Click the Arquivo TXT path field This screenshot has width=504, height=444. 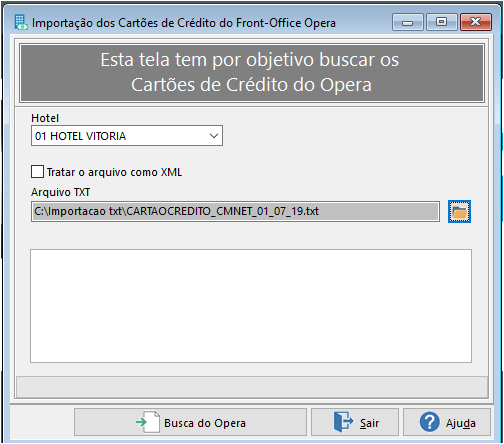coord(235,211)
